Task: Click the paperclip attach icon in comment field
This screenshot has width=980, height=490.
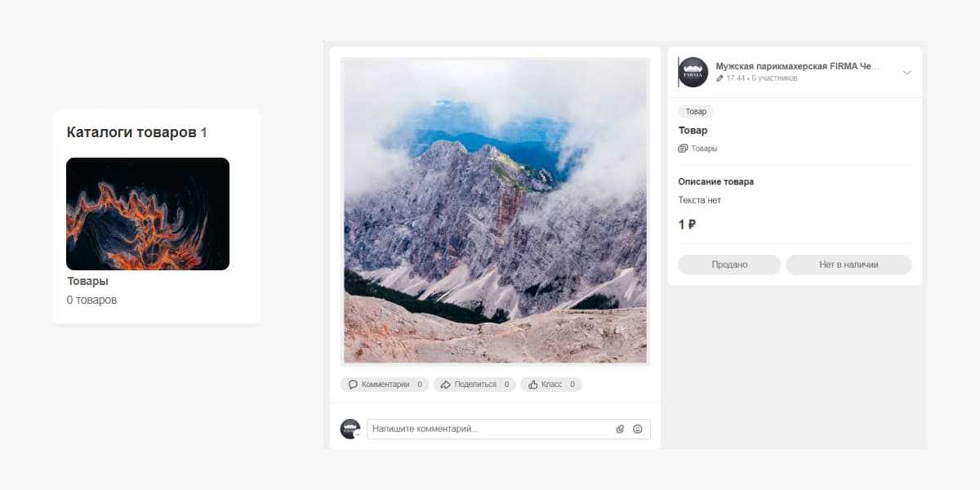Action: pyautogui.click(x=620, y=429)
